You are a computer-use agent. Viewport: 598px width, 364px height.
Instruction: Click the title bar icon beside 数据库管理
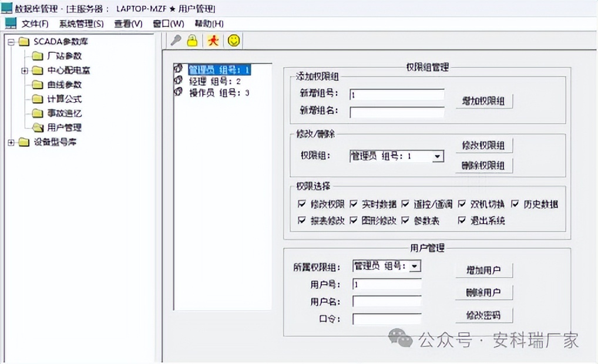click(6, 7)
